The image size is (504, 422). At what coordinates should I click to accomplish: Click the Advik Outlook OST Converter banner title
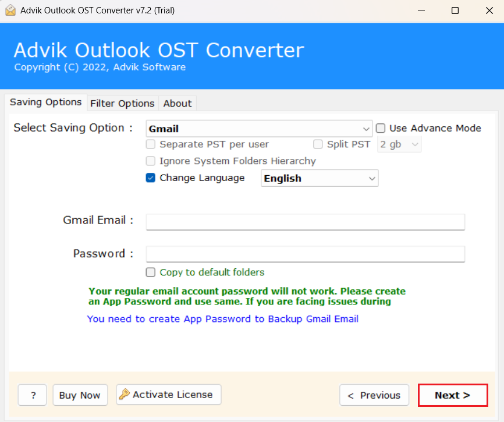click(159, 50)
